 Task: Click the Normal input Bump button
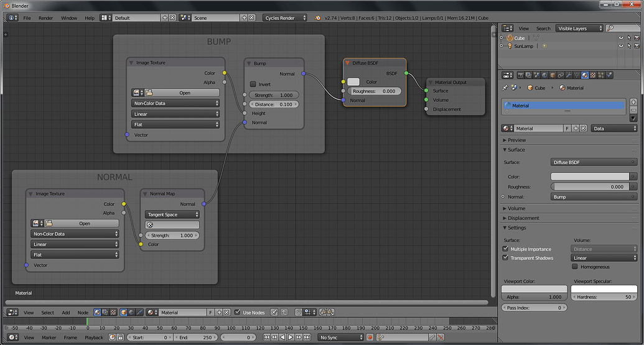[x=594, y=197]
